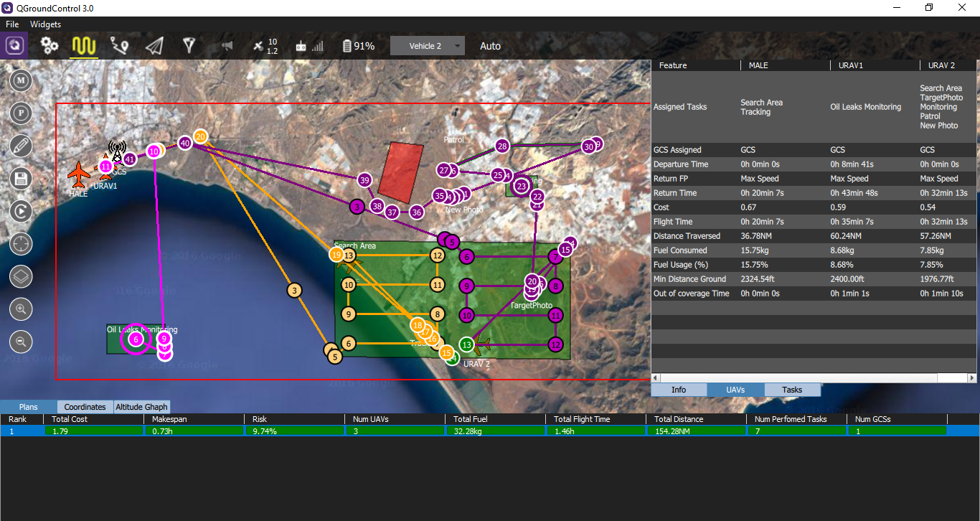Image resolution: width=980 pixels, height=521 pixels.
Task: Switch to the paper plane fly view
Action: (154, 46)
